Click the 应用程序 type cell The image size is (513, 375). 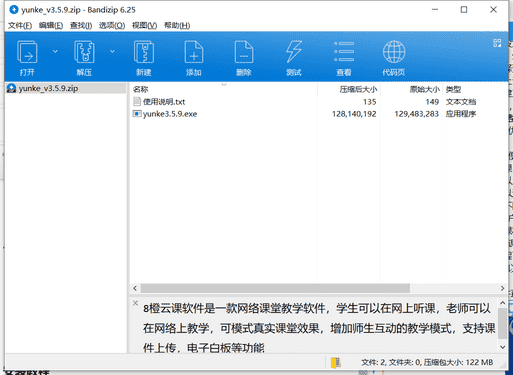(461, 114)
